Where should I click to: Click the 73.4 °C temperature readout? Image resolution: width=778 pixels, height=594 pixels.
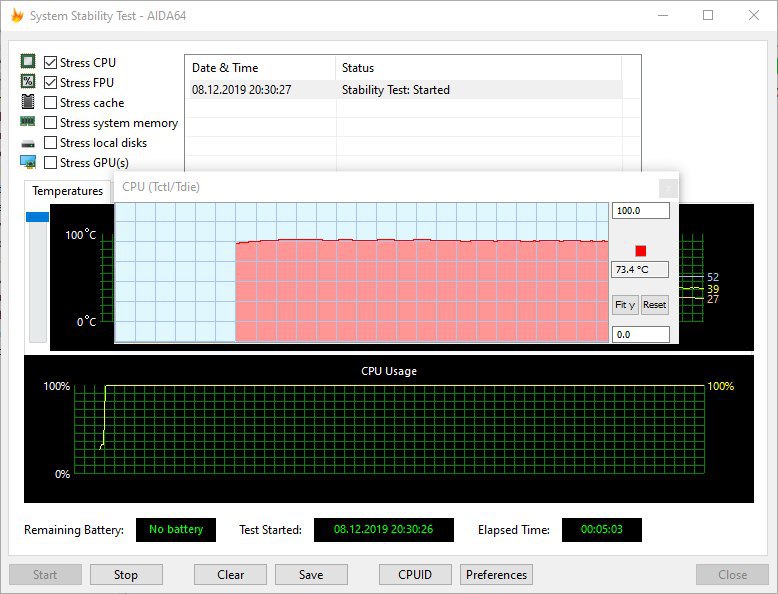(640, 269)
